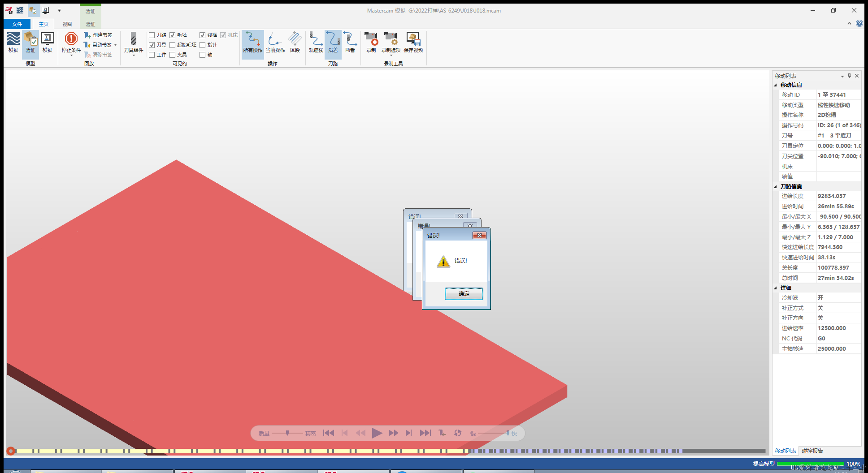The image size is (868, 473).
Task: Open 录制选项 recording options
Action: click(391, 43)
